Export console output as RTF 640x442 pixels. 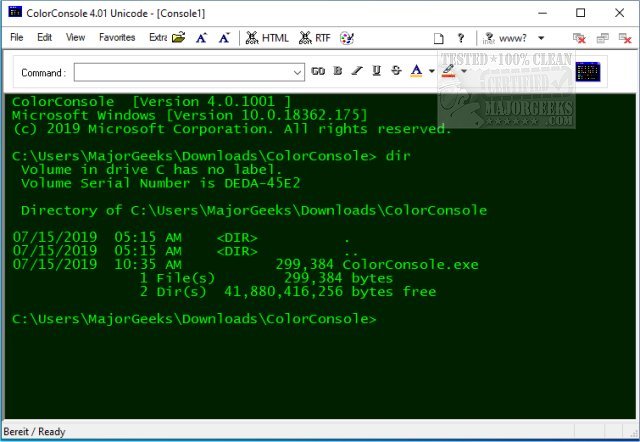(x=315, y=38)
